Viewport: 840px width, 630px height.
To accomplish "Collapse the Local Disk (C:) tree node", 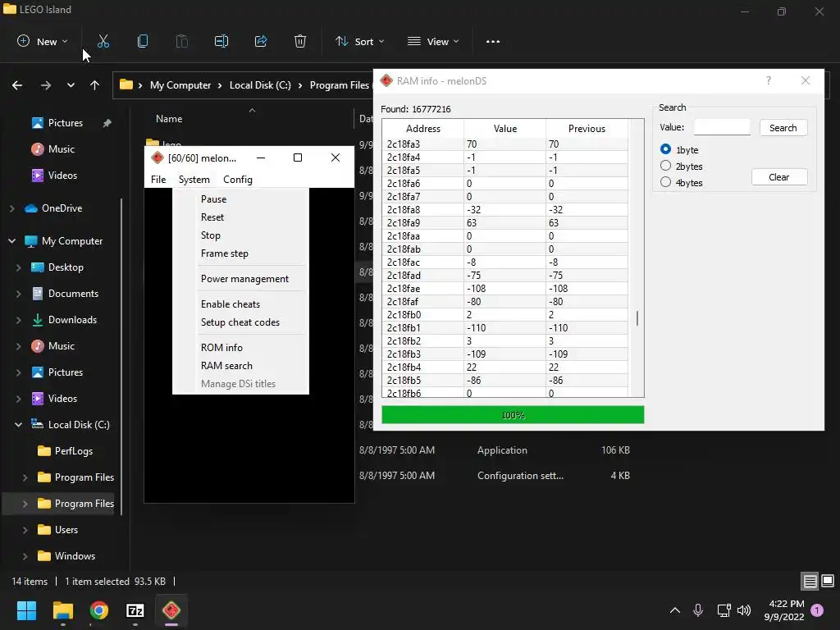I will [18, 425].
